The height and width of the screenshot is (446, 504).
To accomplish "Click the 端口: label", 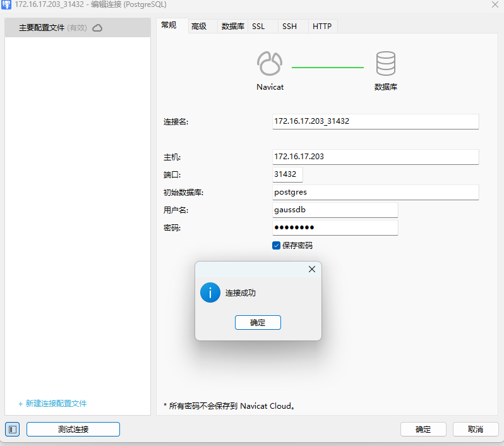I will click(x=172, y=175).
